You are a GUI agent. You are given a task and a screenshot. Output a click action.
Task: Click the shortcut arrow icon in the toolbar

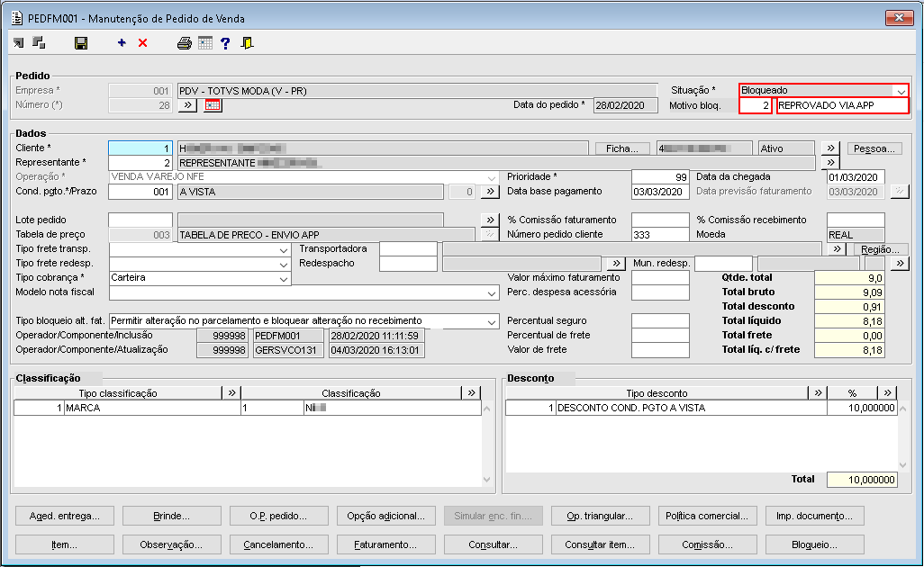tap(19, 43)
